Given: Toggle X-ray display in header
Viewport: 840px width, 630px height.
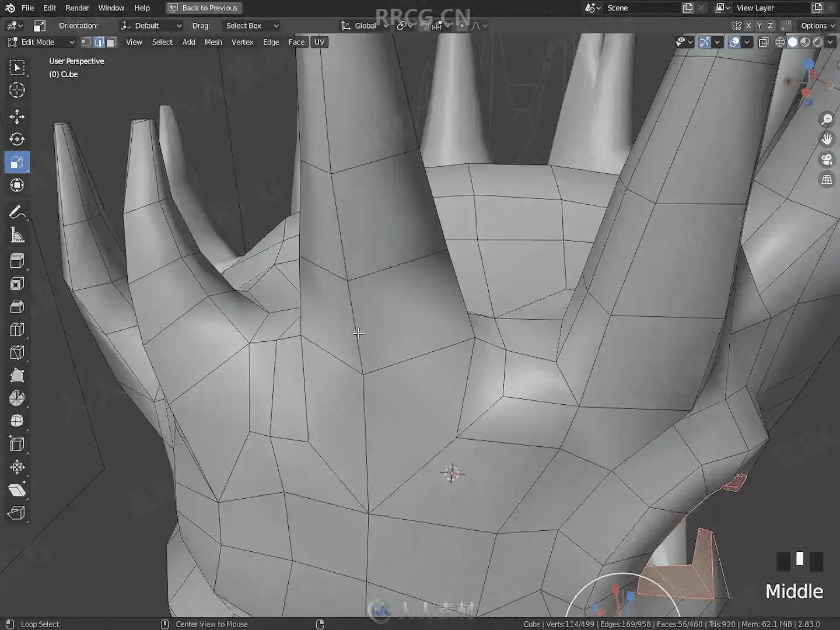Looking at the screenshot, I should tap(764, 42).
